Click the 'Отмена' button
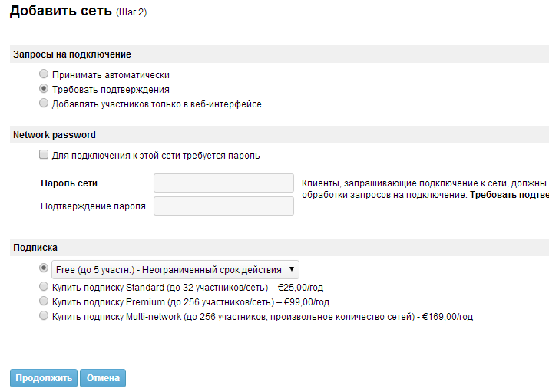The width and height of the screenshot is (549, 392). (x=102, y=378)
